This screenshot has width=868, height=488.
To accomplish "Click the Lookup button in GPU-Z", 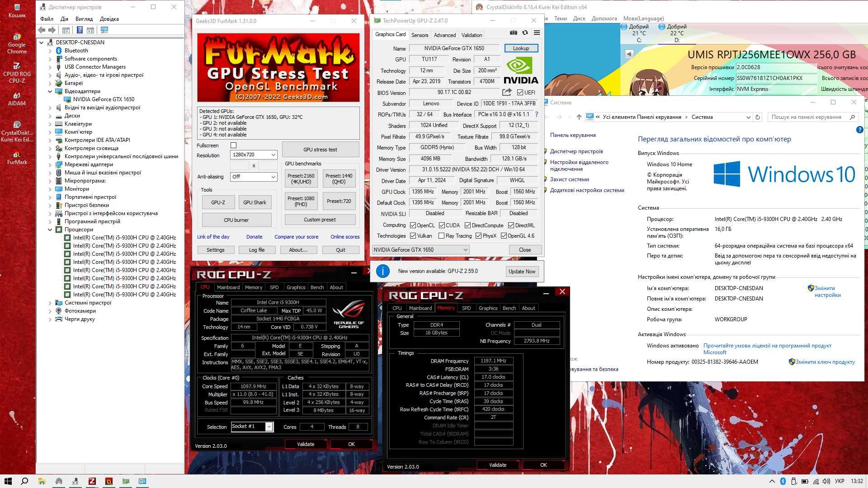I will pos(521,48).
